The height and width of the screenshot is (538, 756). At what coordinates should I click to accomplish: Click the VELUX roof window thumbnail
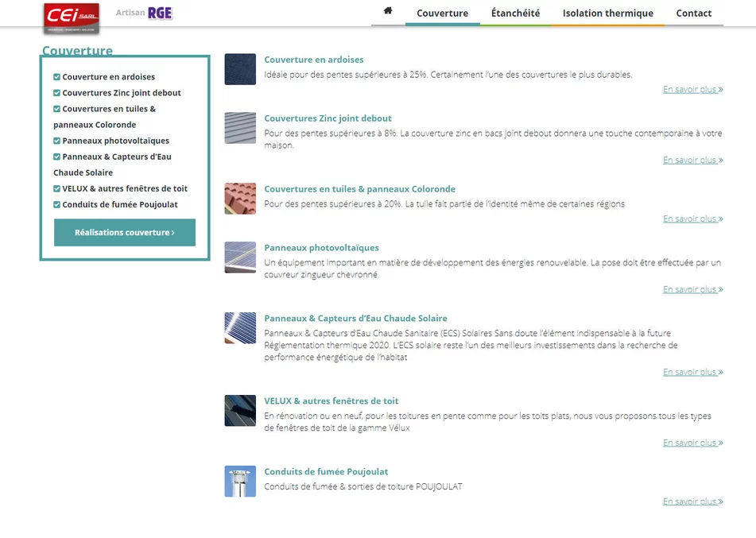point(240,411)
